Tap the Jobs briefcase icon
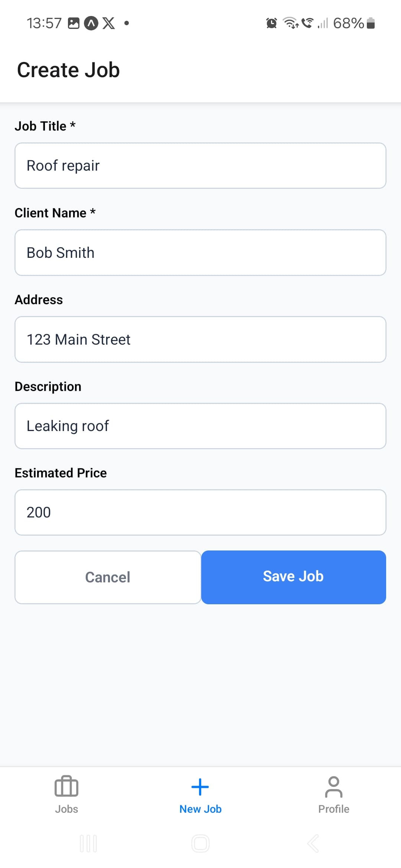The width and height of the screenshot is (401, 868). tap(66, 786)
